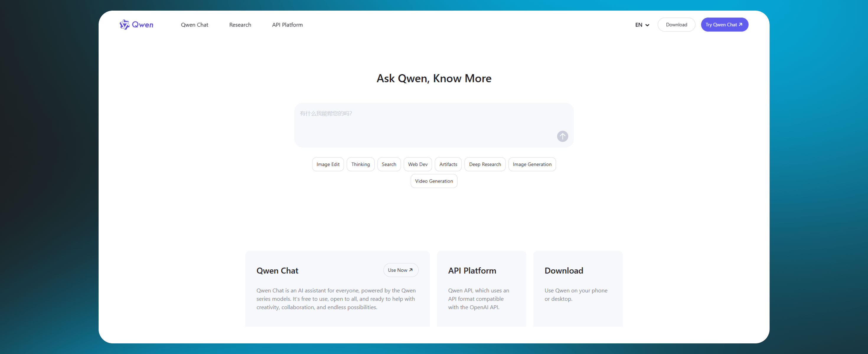Click Use Now on Qwen Chat card

click(x=400, y=270)
